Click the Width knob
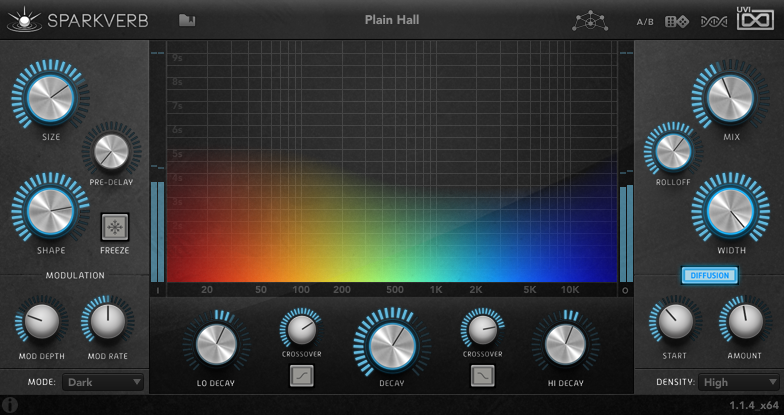Viewport: 784px width, 415px height. tap(730, 212)
